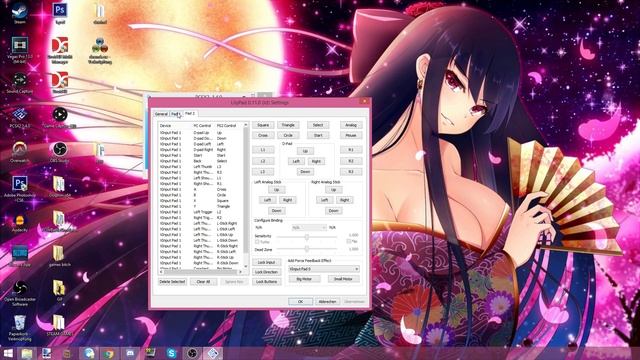
Task: Open the Audacity desktop shortcut
Action: pyautogui.click(x=20, y=224)
